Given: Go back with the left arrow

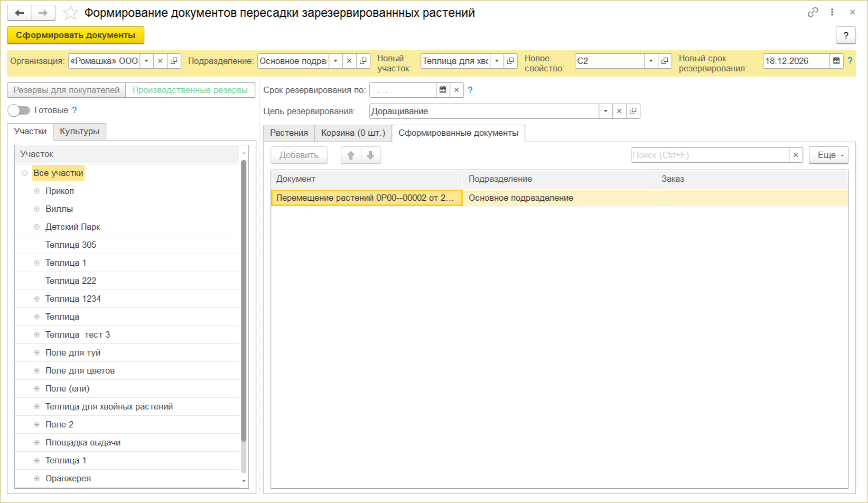Looking at the screenshot, I should click(x=20, y=13).
